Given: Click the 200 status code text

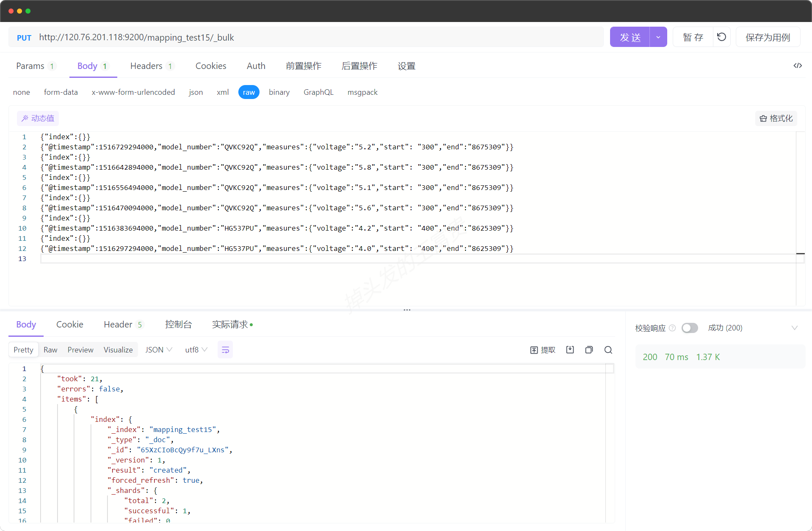Looking at the screenshot, I should point(650,357).
